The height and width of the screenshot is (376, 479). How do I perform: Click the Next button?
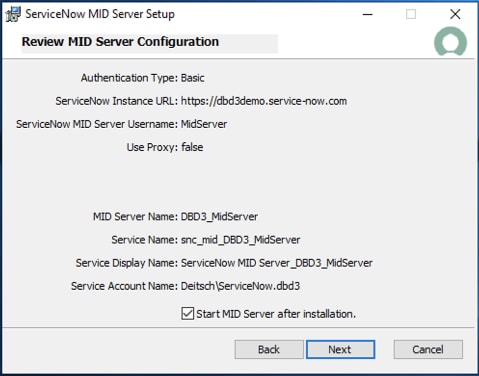(x=340, y=349)
